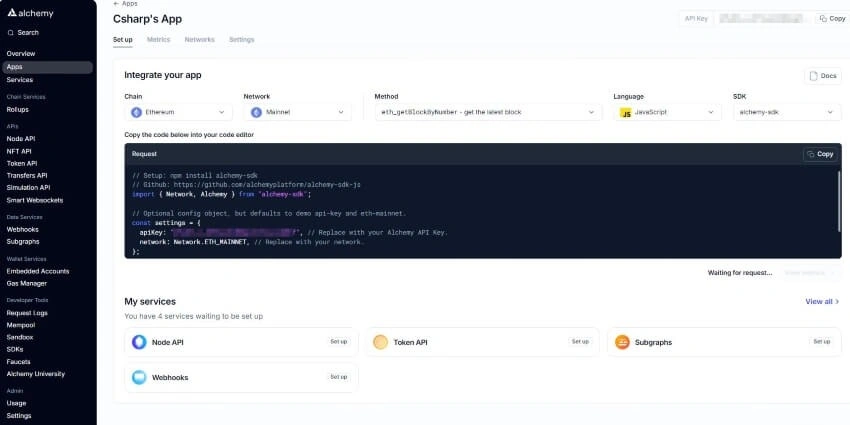The width and height of the screenshot is (850, 425).
Task: Click the Copy button for API Key
Action: click(x=832, y=18)
